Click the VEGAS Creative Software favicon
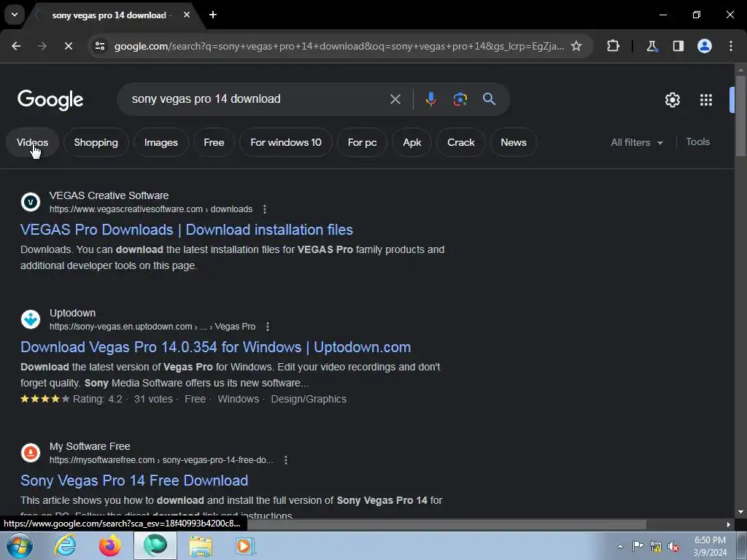This screenshot has height=560, width=747. tap(31, 202)
